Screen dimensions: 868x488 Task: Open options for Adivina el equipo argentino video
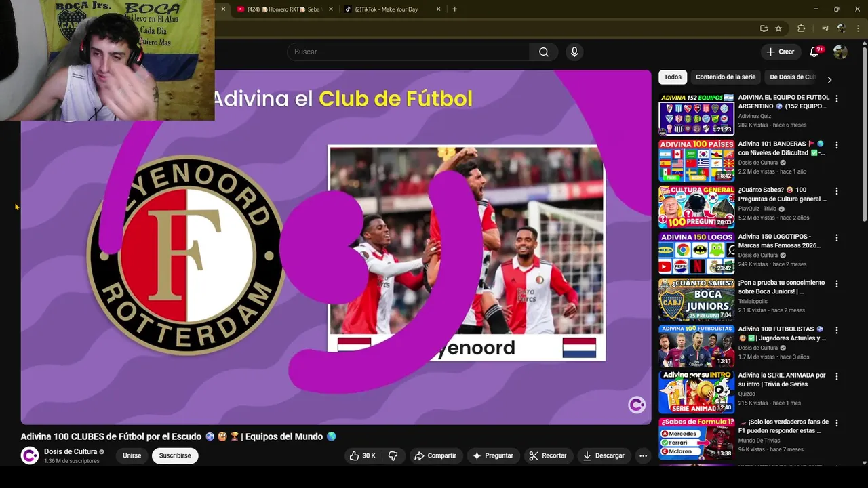click(836, 98)
